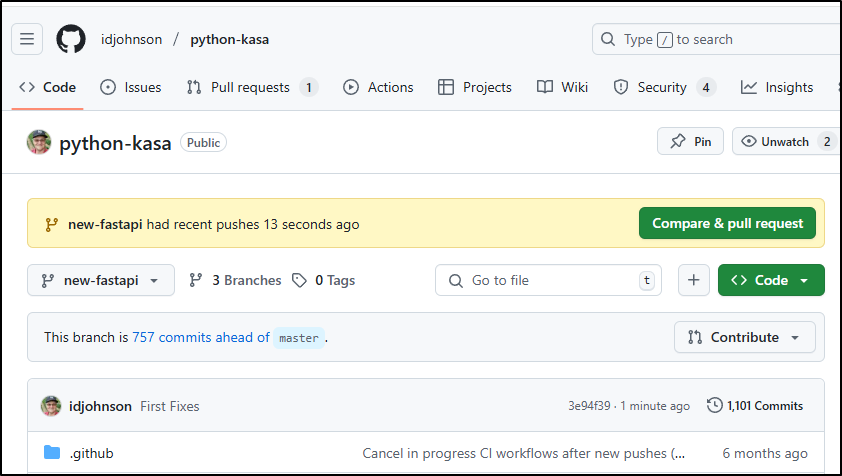Open 757 commits ahead of link

point(201,337)
